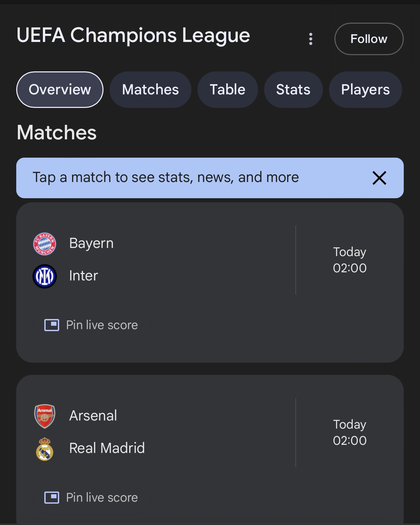Go to the Stats tab
420x525 pixels.
click(x=293, y=90)
